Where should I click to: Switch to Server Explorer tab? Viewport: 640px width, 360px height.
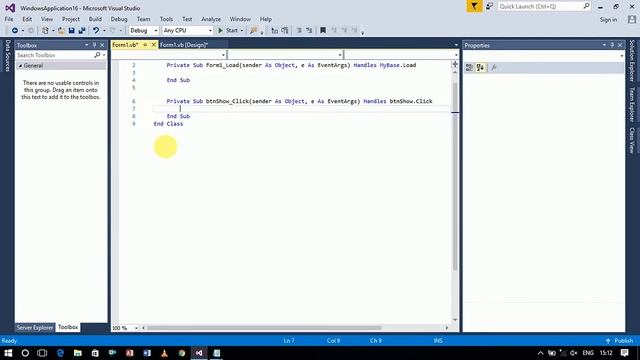[x=35, y=327]
